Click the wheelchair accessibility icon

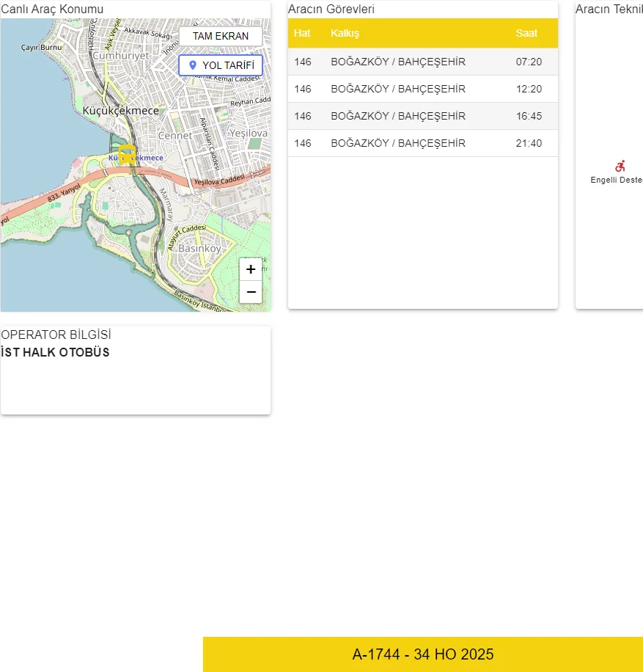coord(620,167)
